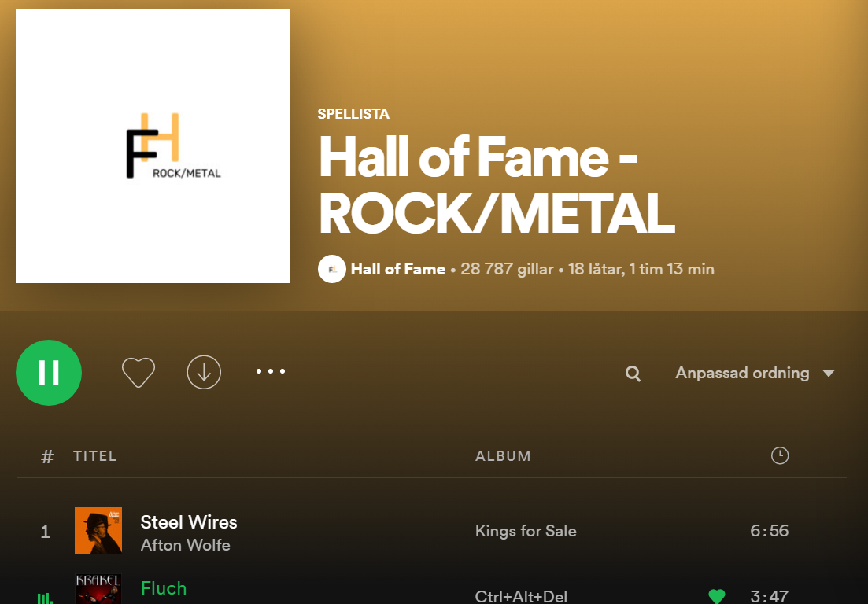The image size is (868, 604).
Task: Download the playlist with arrow-circle icon
Action: point(204,372)
